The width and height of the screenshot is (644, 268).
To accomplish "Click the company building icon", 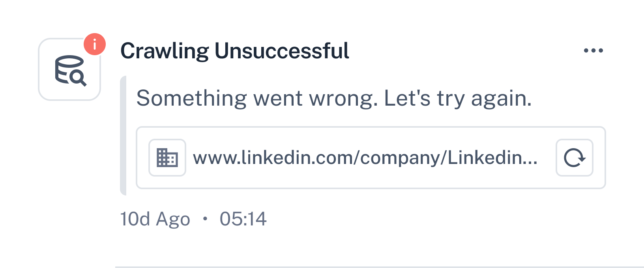I will pos(167,158).
